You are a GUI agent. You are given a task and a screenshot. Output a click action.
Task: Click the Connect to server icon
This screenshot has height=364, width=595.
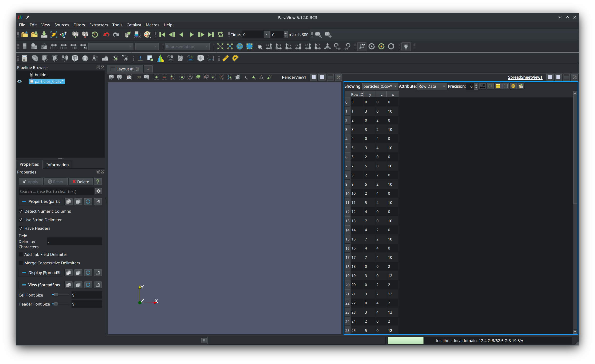point(75,35)
